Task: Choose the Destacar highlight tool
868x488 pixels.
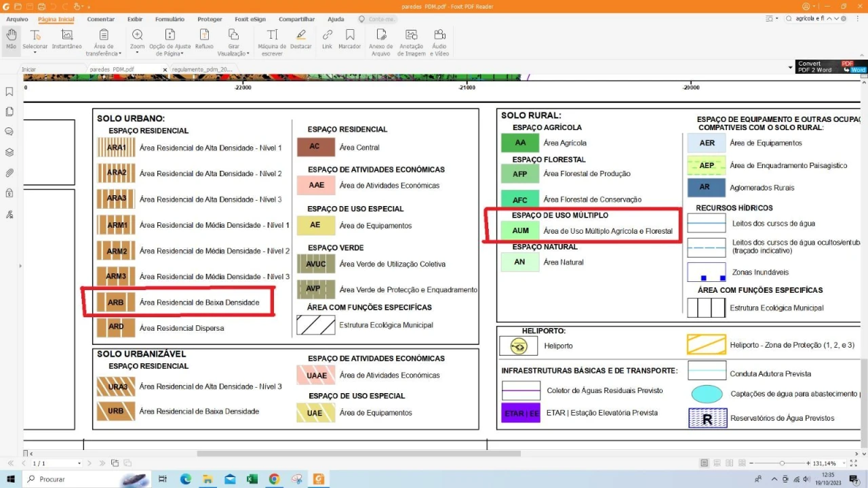Action: click(301, 39)
